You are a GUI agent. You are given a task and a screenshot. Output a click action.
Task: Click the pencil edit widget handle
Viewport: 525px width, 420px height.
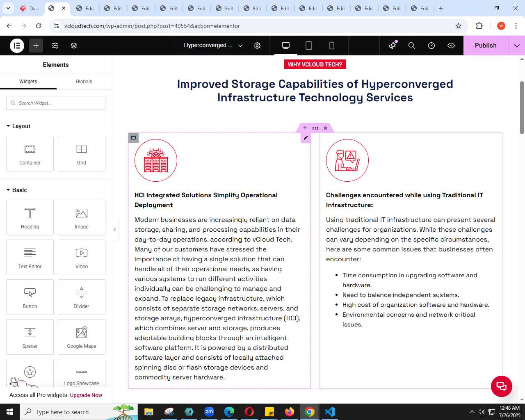(x=306, y=138)
